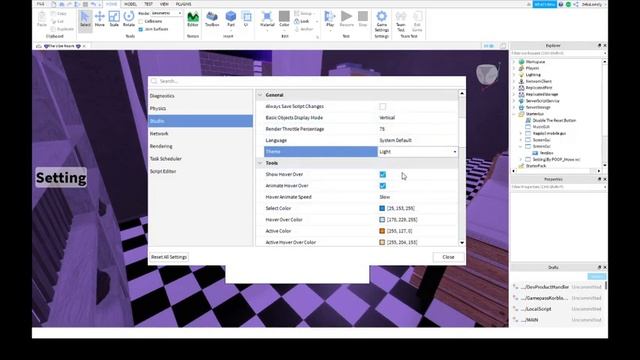Viewport: 640px width, 360px height.
Task: Activate the Move tool
Action: point(100,20)
